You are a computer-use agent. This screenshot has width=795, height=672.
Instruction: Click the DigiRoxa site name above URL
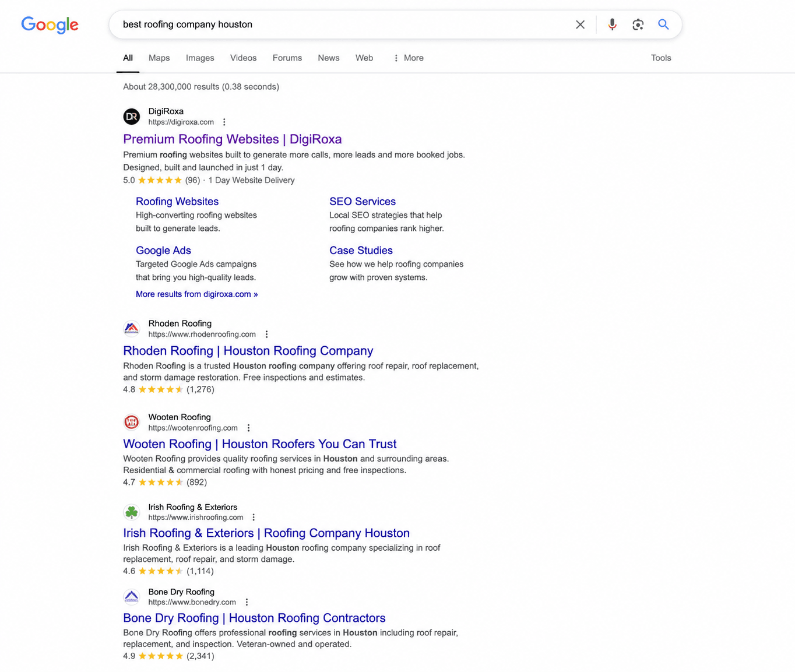[166, 111]
